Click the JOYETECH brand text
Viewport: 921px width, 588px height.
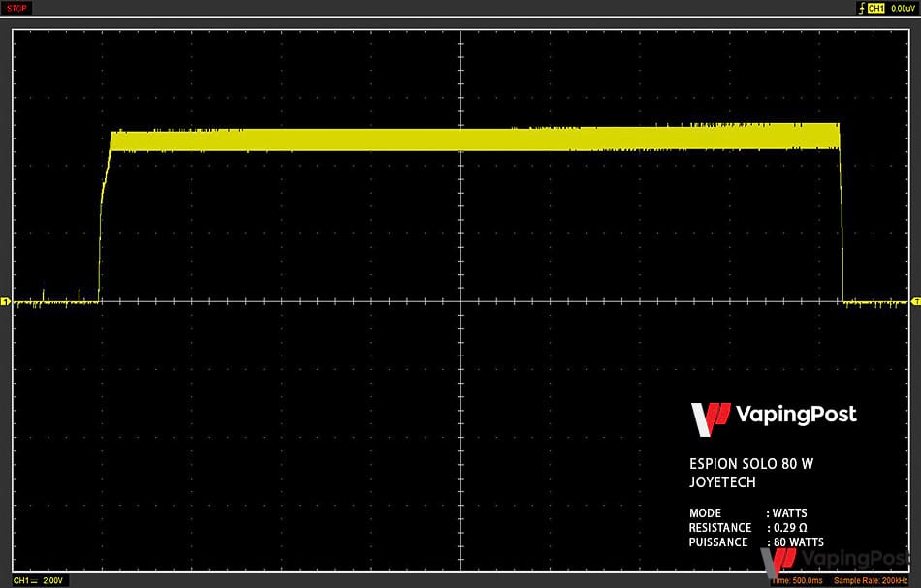(x=722, y=482)
